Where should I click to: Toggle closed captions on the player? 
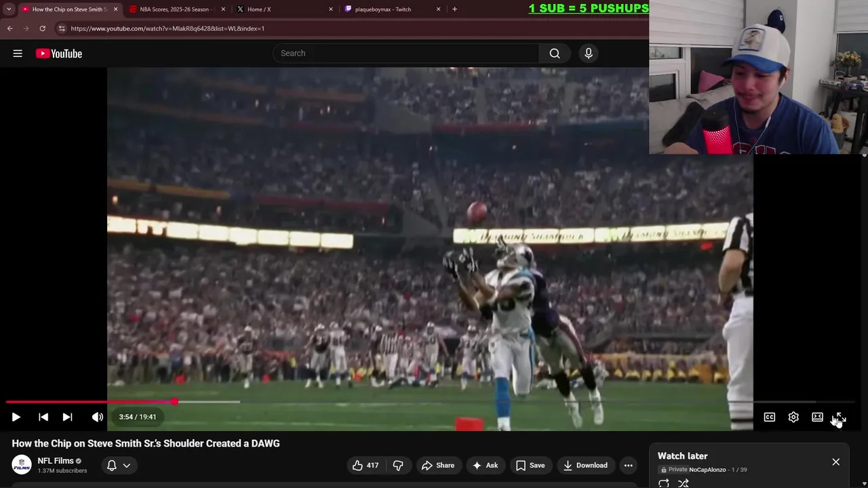(770, 417)
